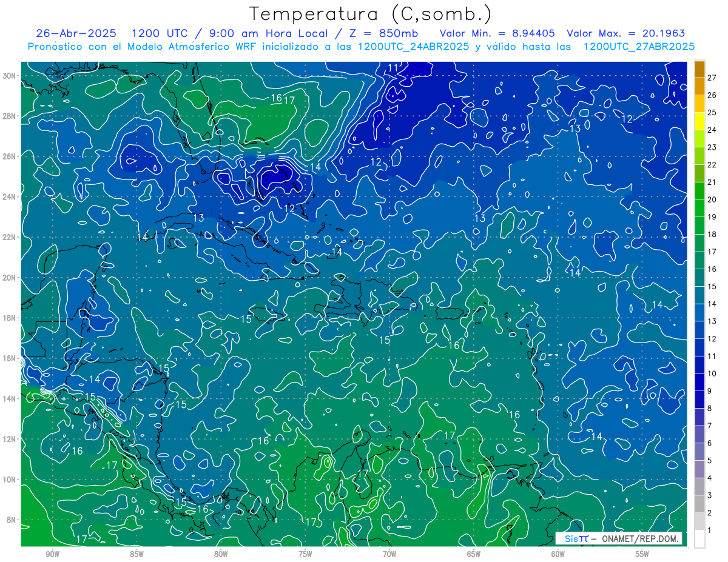Click the 'Valor Max. = 20.1963' readout
The height and width of the screenshot is (562, 728).
click(626, 33)
